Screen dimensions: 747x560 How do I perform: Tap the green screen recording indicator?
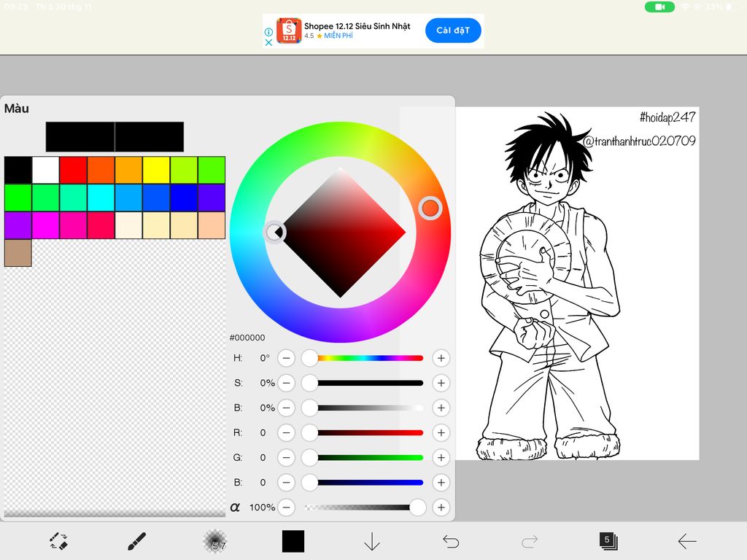(x=659, y=7)
